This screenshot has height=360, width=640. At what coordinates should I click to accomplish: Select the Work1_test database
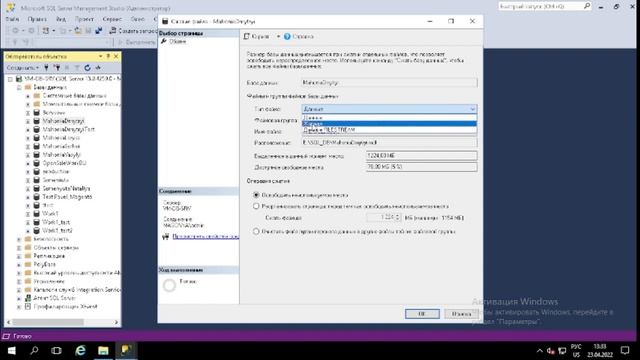click(56, 222)
